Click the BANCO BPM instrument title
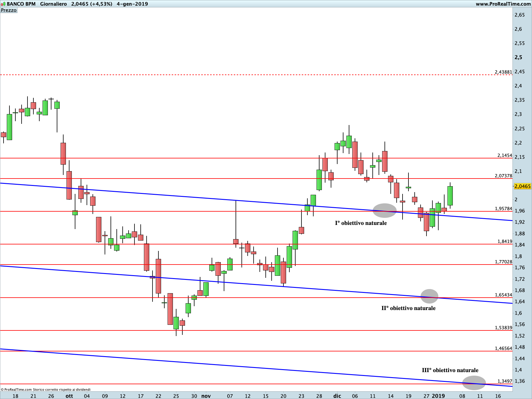Screen dimensions: 532x399 coord(21,4)
